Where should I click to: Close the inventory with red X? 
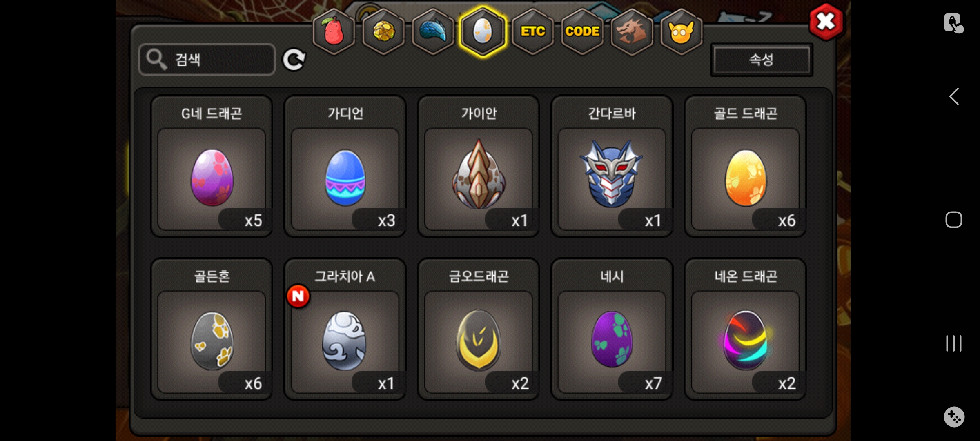826,22
